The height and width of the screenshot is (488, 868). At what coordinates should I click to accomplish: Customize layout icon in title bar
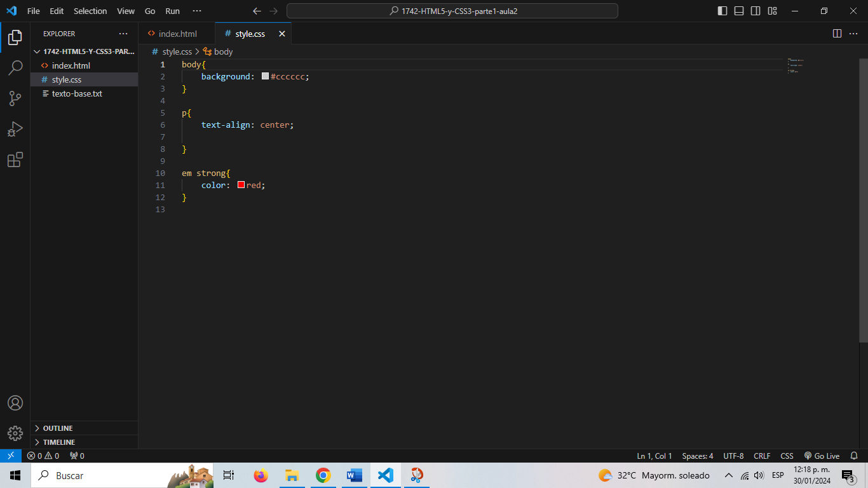click(x=772, y=11)
